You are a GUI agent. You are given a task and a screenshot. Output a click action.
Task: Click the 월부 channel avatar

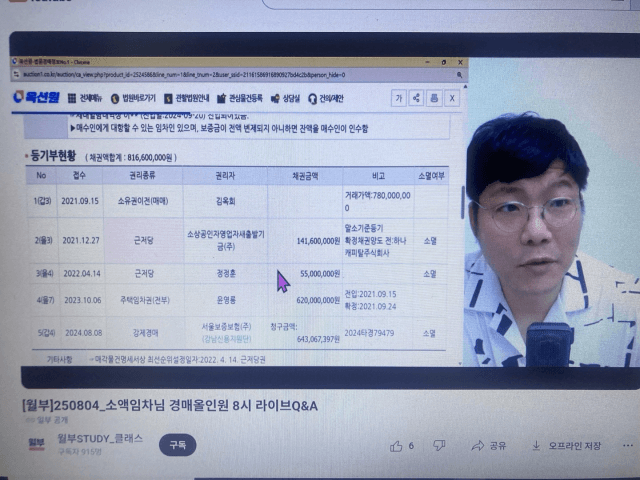click(36, 444)
